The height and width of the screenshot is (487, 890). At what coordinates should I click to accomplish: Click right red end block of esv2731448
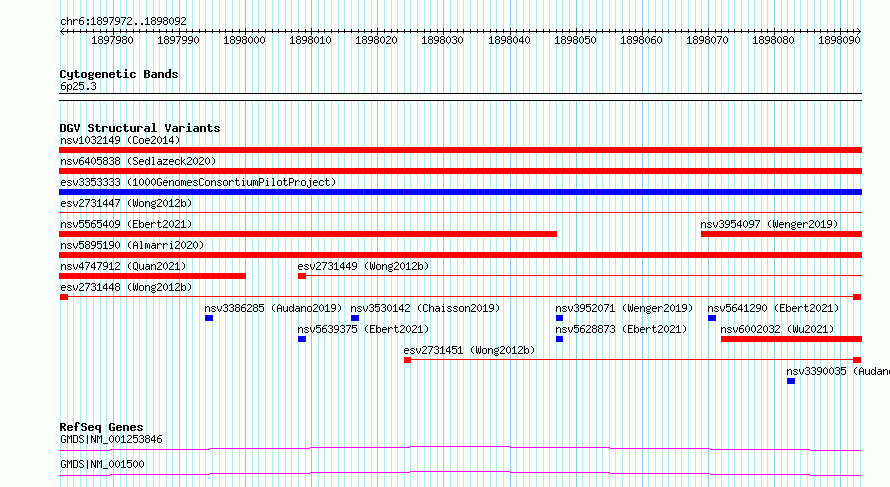pyautogui.click(x=857, y=297)
